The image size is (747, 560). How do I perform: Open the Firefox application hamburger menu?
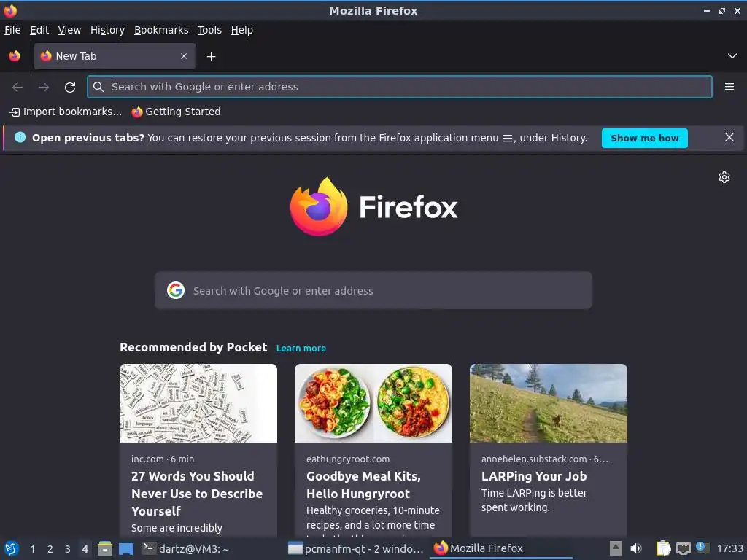(x=729, y=87)
